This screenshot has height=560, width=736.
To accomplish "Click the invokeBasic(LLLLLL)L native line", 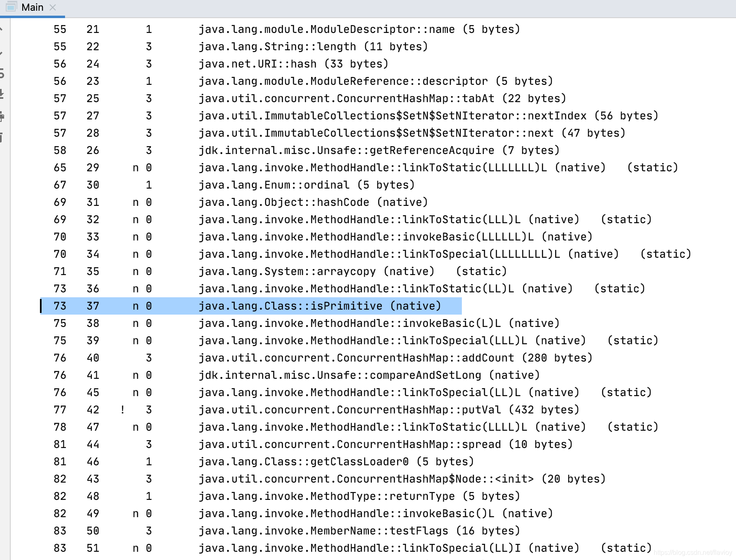I will [x=396, y=237].
